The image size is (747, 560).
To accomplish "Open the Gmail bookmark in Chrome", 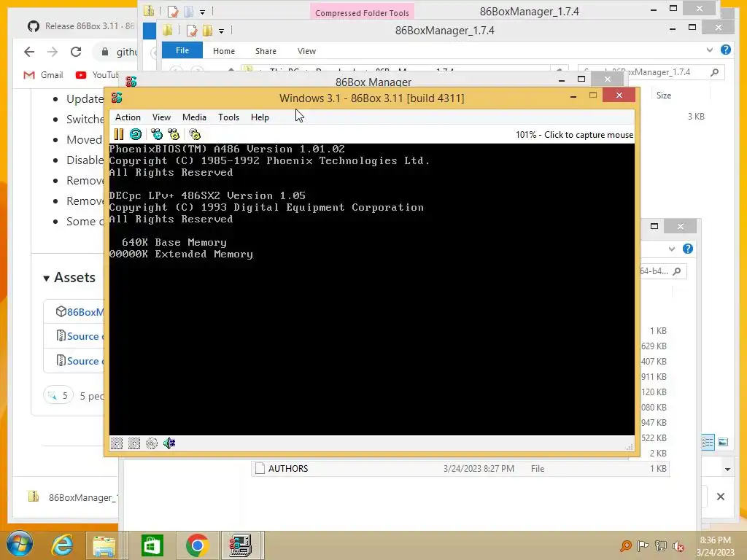I will (44, 75).
